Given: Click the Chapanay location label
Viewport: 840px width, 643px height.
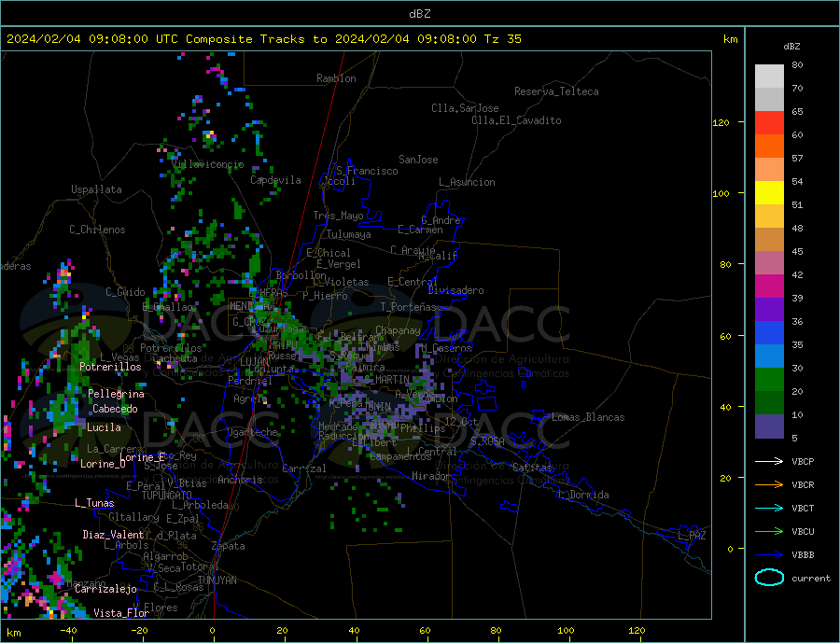Looking at the screenshot, I should click(x=398, y=330).
